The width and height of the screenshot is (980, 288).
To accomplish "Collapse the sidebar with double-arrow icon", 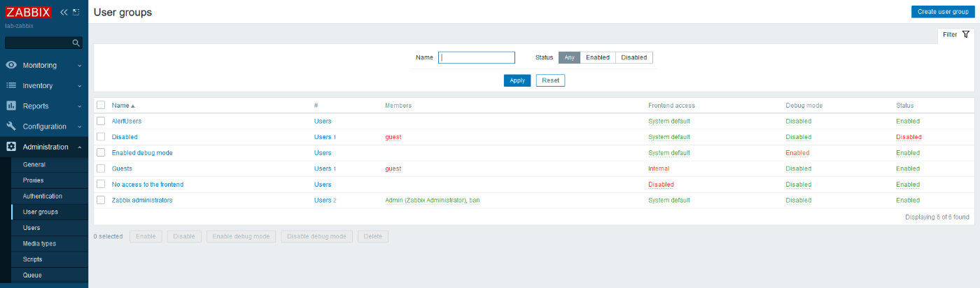I will (64, 12).
